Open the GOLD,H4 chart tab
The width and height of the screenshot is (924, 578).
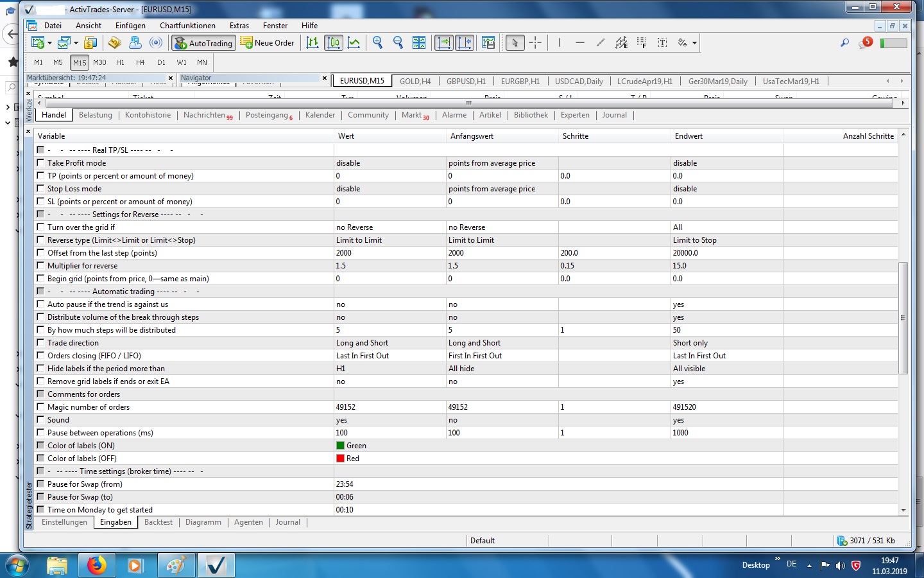(x=415, y=82)
